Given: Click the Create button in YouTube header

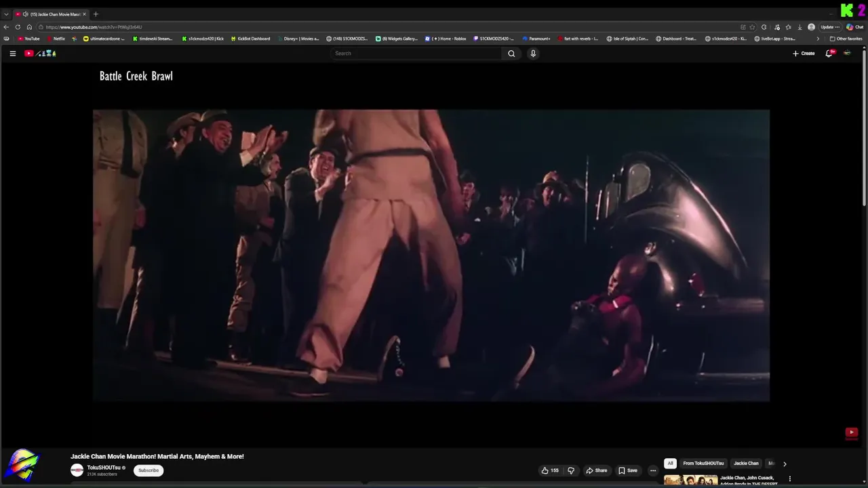Looking at the screenshot, I should (804, 54).
